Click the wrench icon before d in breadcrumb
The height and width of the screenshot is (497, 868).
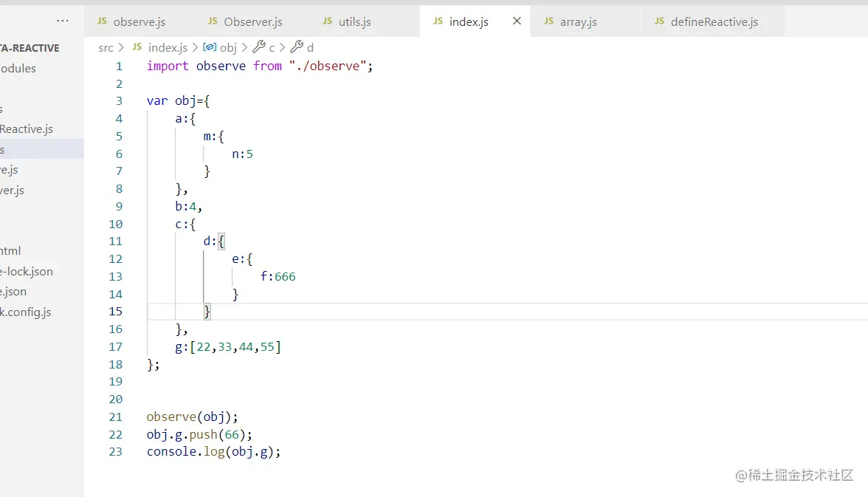(297, 47)
